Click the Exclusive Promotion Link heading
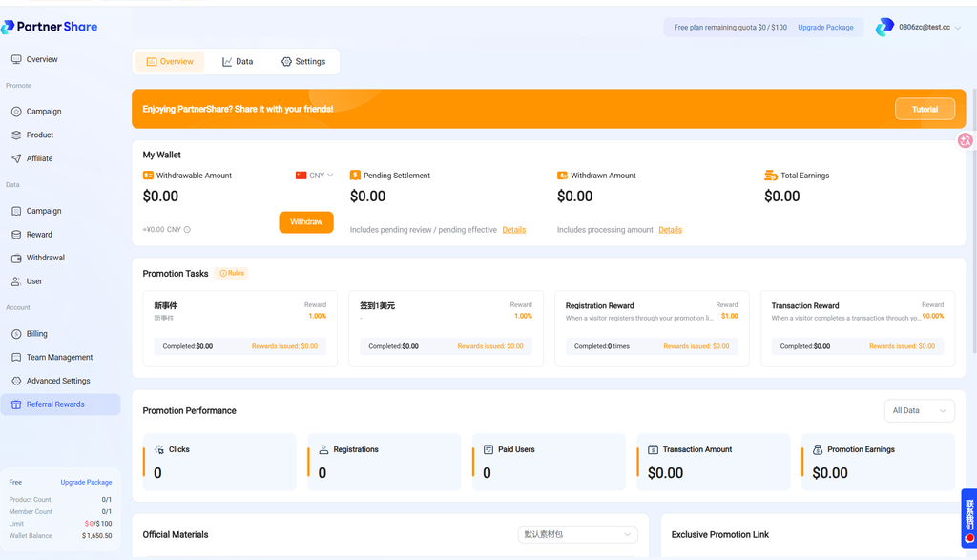This screenshot has height=560, width=977. click(x=719, y=535)
